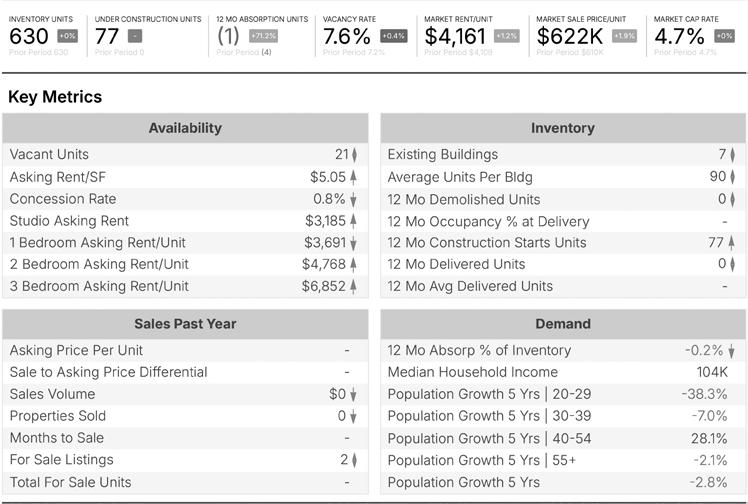Open the Median Household Income row
The image size is (748, 504).
point(563,372)
